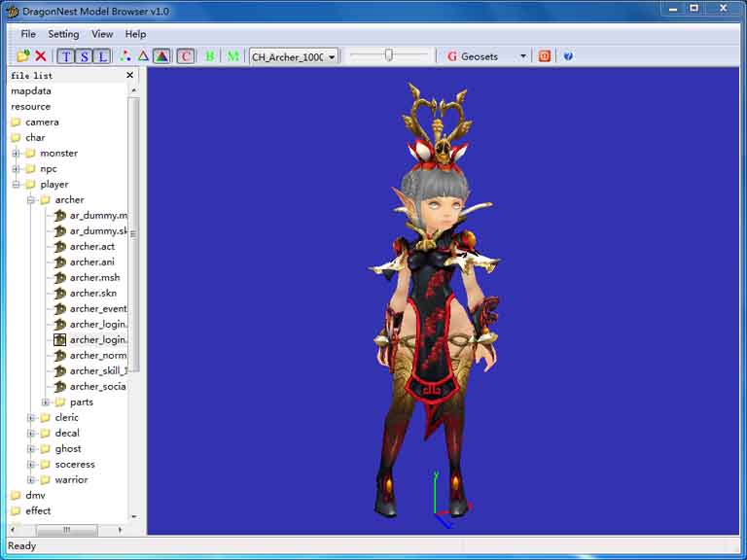Select archer_norm file
Screen dimensions: 747x560
(98, 355)
